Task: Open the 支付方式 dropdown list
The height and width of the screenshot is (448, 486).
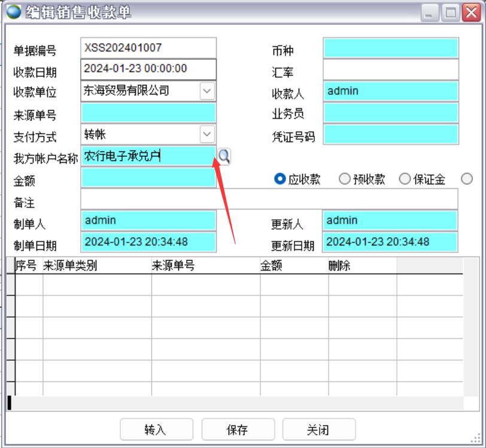Action: click(206, 134)
